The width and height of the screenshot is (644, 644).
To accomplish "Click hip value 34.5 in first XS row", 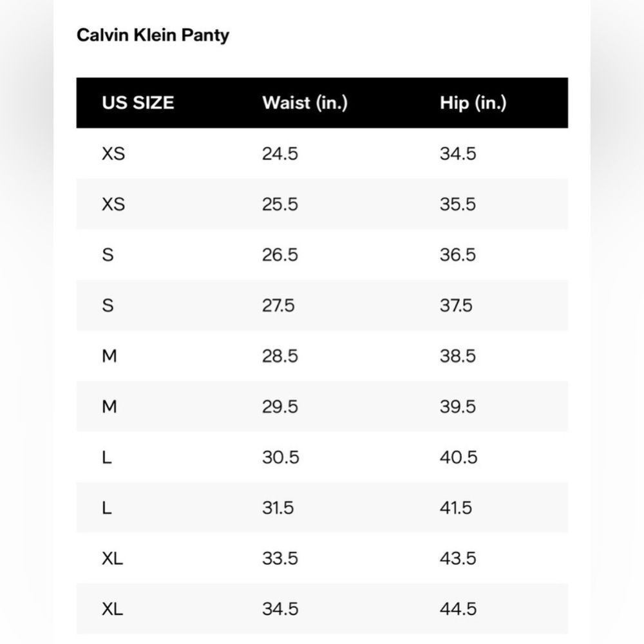I will pyautogui.click(x=458, y=154).
